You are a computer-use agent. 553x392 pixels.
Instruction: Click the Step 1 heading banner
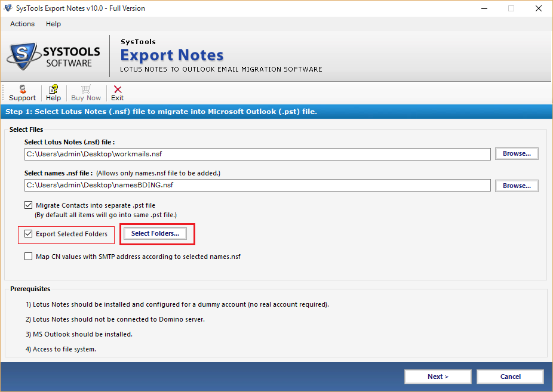[276, 112]
